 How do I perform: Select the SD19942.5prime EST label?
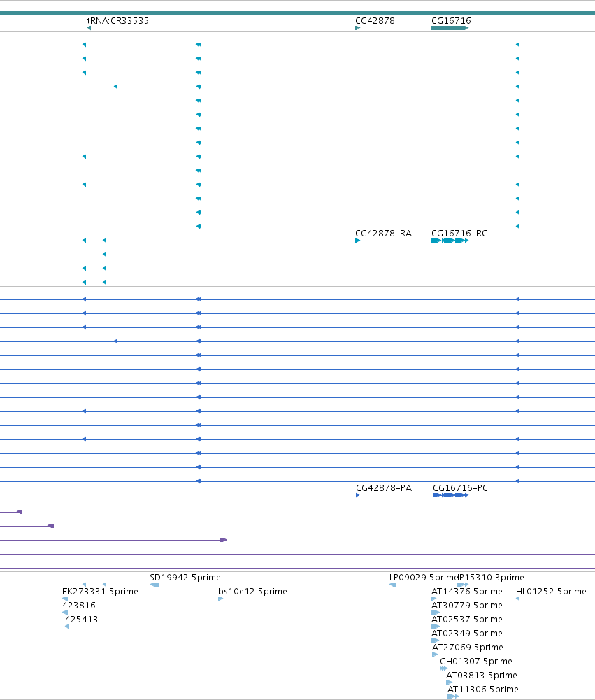coord(185,577)
